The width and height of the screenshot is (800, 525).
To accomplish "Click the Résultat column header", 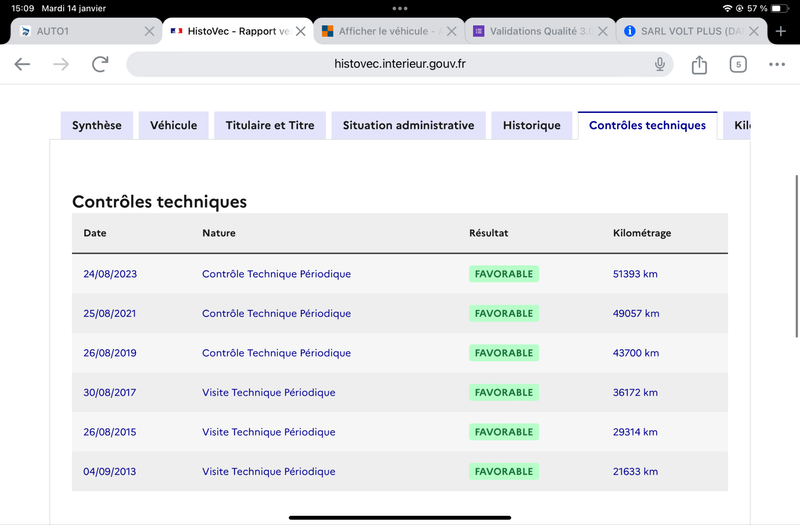I will (x=488, y=233).
